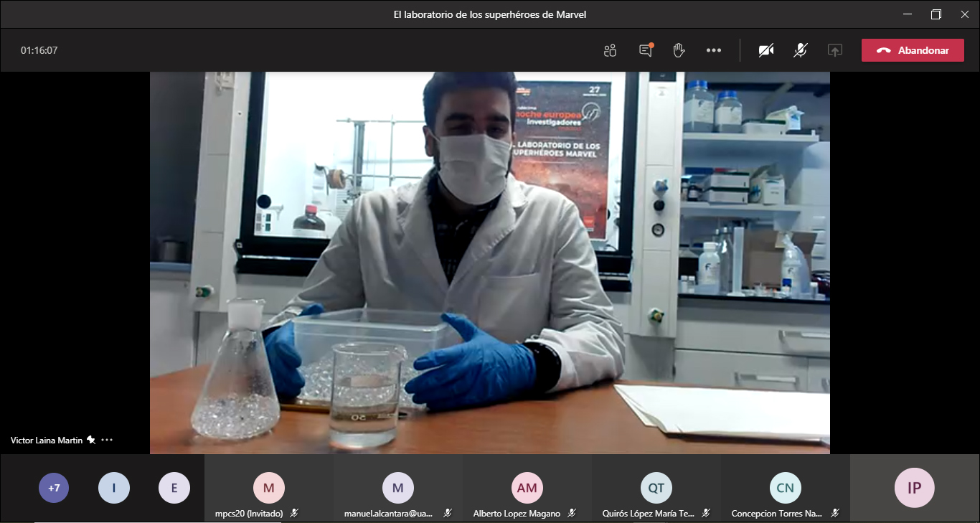
Task: Click muted mic icon beside mpcs20 (Invitado)
Action: pyautogui.click(x=294, y=513)
